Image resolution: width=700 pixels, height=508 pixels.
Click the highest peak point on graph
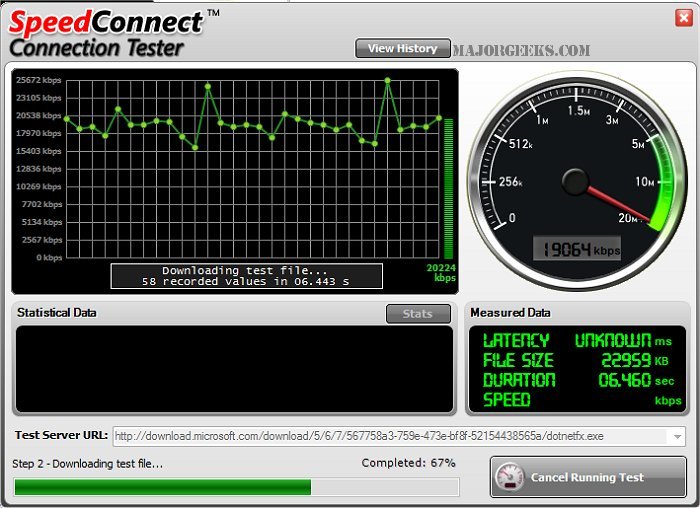click(387, 81)
